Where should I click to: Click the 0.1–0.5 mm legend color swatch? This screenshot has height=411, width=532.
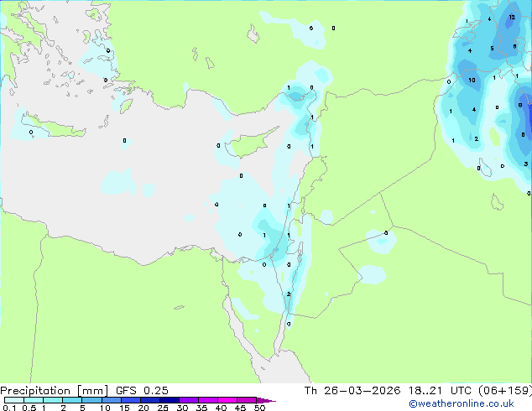point(14,400)
